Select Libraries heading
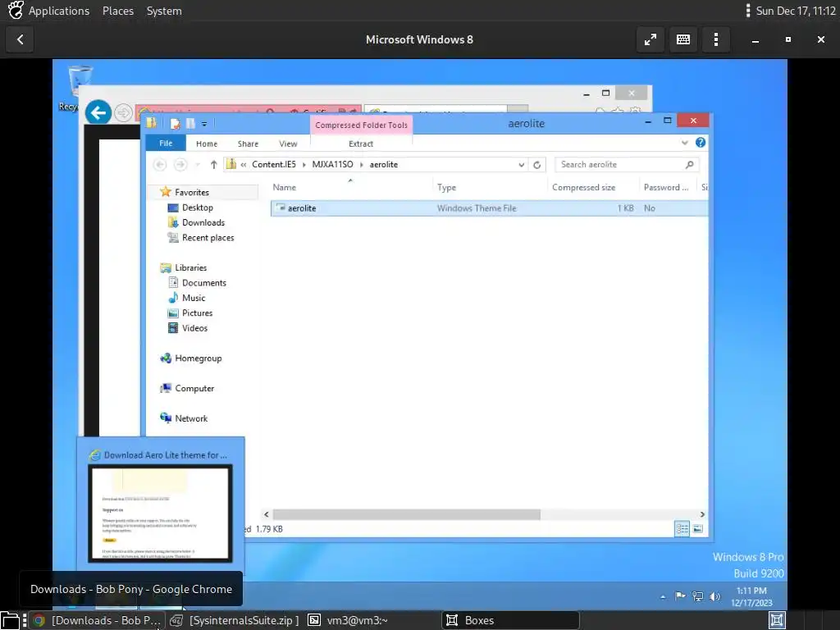 190,267
